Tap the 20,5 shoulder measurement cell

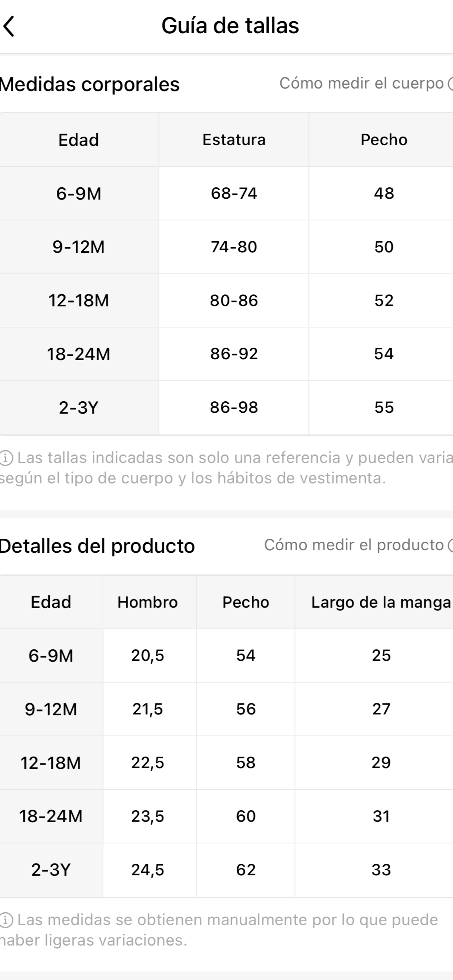tap(147, 656)
